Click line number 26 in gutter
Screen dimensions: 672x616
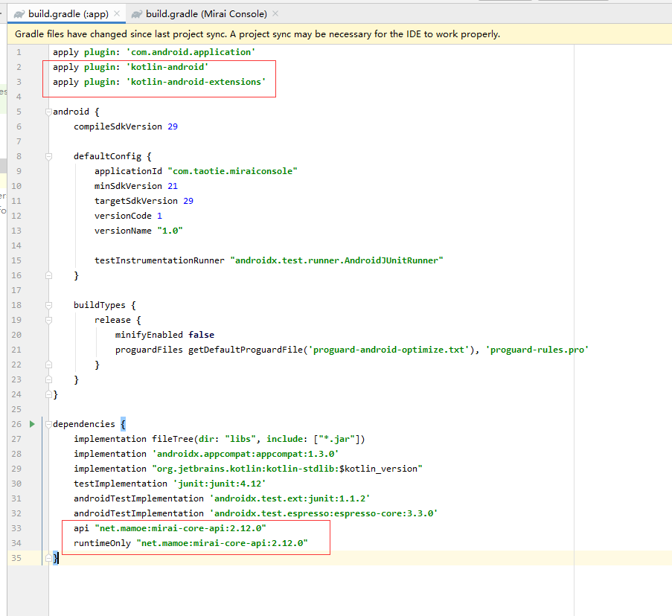pyautogui.click(x=16, y=424)
